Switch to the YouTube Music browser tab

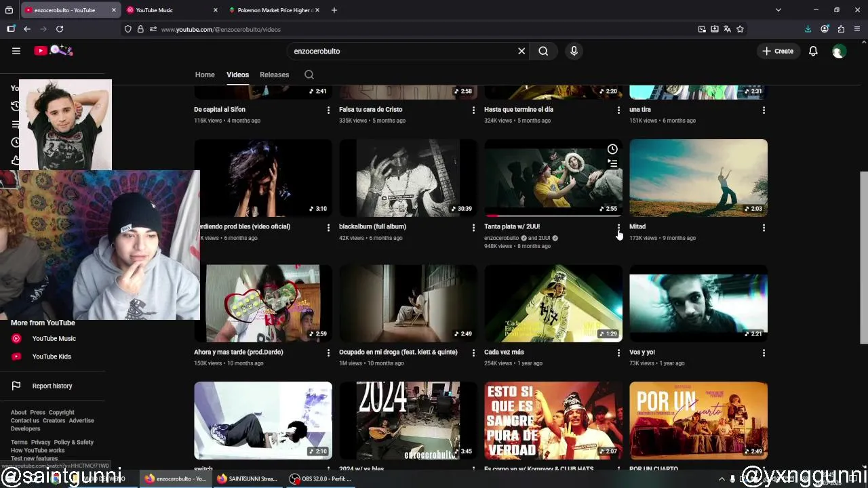click(172, 10)
